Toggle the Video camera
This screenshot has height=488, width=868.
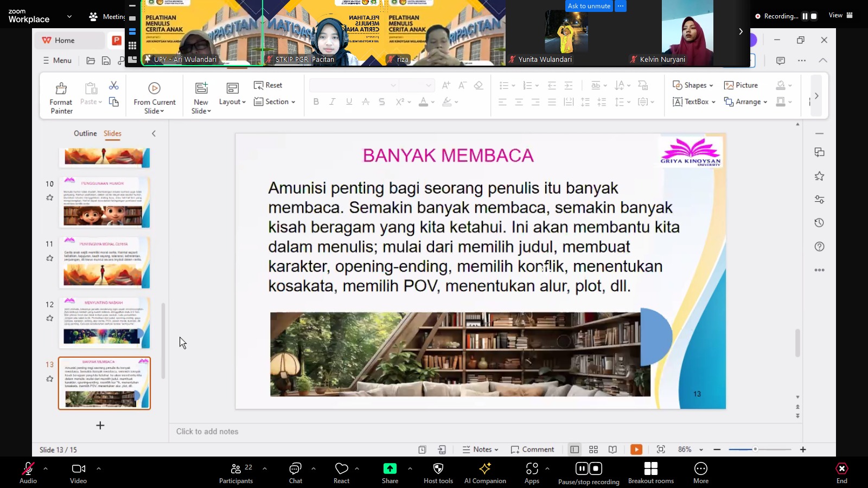[79, 473]
